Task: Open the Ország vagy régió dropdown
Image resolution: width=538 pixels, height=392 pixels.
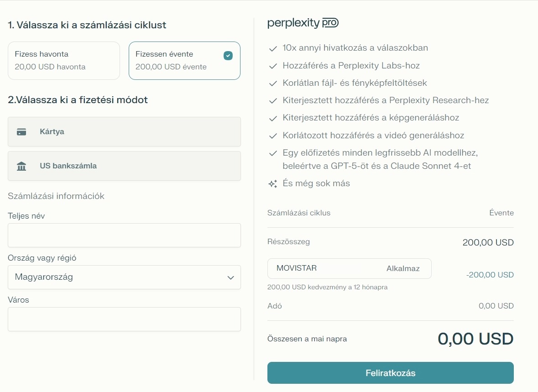Action: point(124,277)
